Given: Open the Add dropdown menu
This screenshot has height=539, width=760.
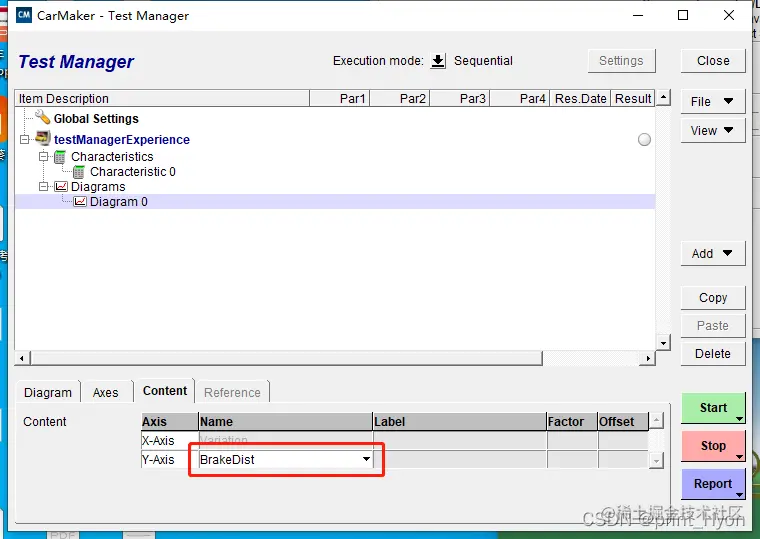Looking at the screenshot, I should tap(712, 254).
